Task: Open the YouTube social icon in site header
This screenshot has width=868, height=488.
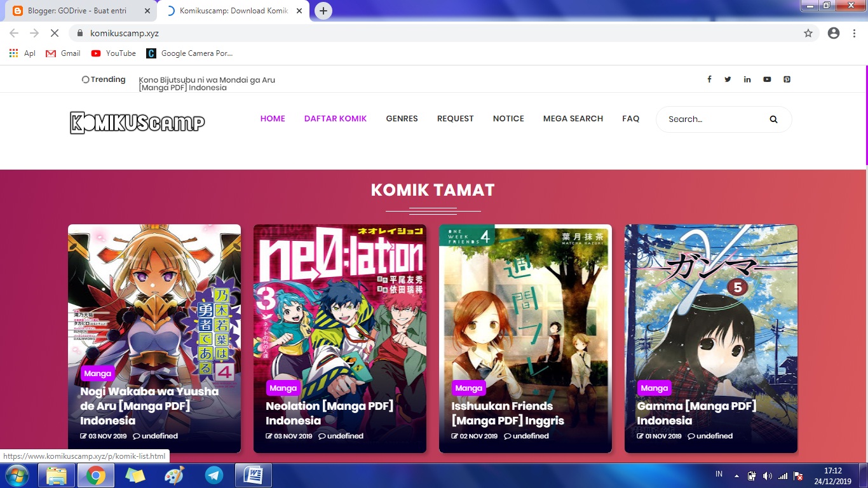Action: 767,79
